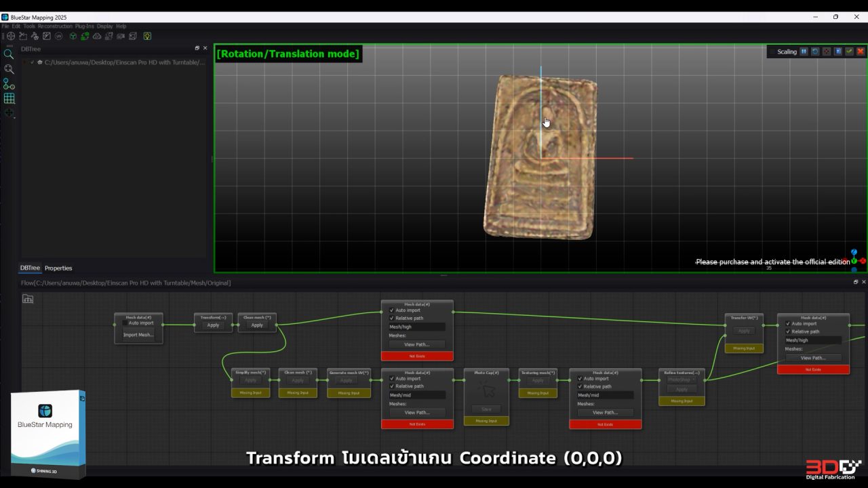Viewport: 868px width, 488px height.
Task: Click the grid view icon in the left sidebar
Action: (9, 99)
